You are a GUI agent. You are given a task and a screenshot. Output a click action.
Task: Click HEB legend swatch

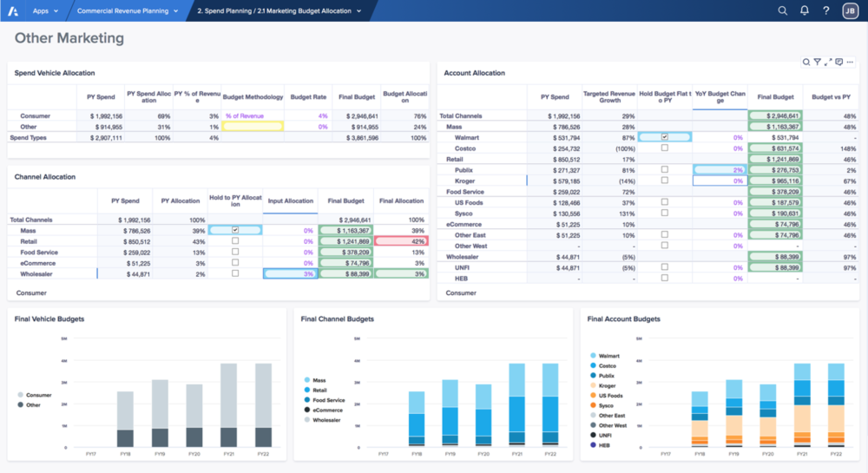[x=593, y=445]
